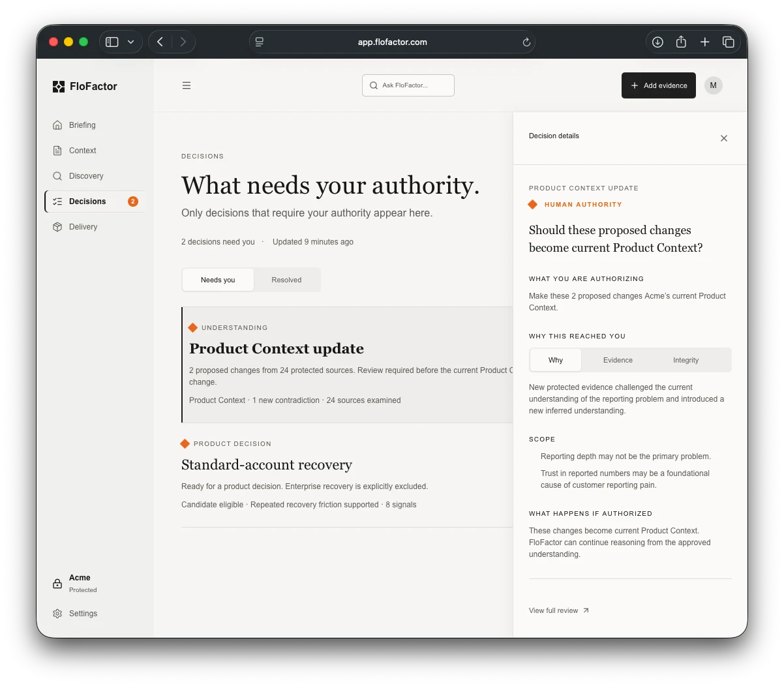Select the Needs you toggle

pos(218,280)
